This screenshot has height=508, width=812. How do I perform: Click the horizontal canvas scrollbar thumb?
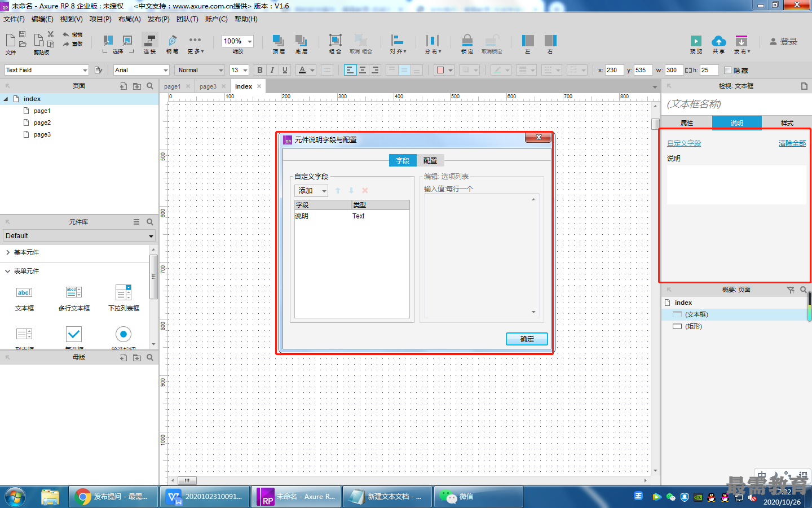187,481
